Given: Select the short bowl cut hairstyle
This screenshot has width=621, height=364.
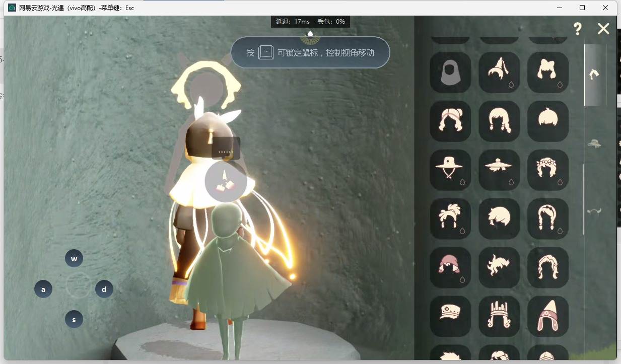Looking at the screenshot, I should click(x=548, y=121).
